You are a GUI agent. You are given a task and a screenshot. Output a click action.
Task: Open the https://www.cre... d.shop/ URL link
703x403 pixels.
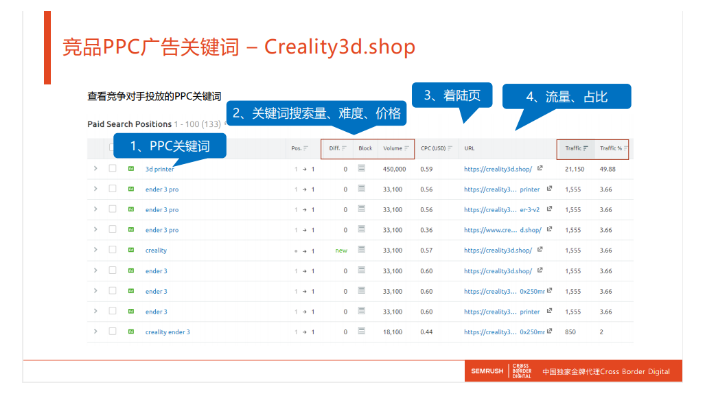click(503, 230)
